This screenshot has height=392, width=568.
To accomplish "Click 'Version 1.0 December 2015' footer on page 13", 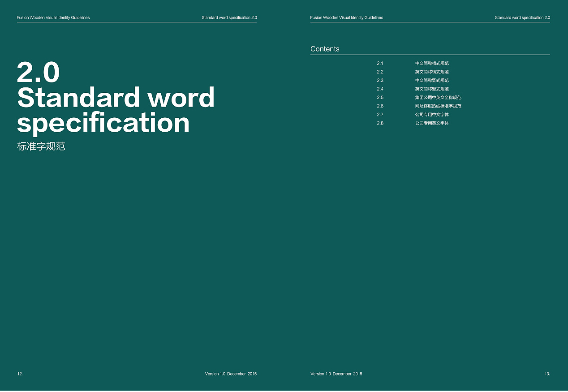I will click(336, 374).
